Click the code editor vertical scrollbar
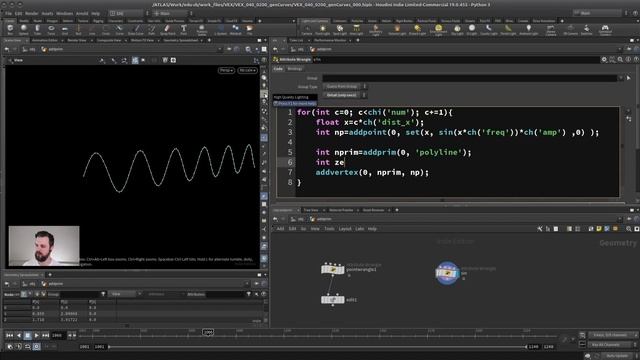The image size is (640, 360). (x=622, y=147)
